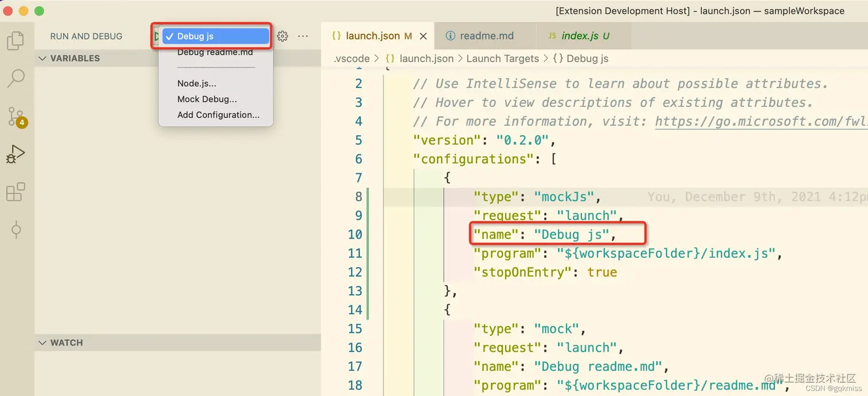Collapse the VARIABLES section
Viewport: 868px width, 396px height.
pyautogui.click(x=42, y=58)
